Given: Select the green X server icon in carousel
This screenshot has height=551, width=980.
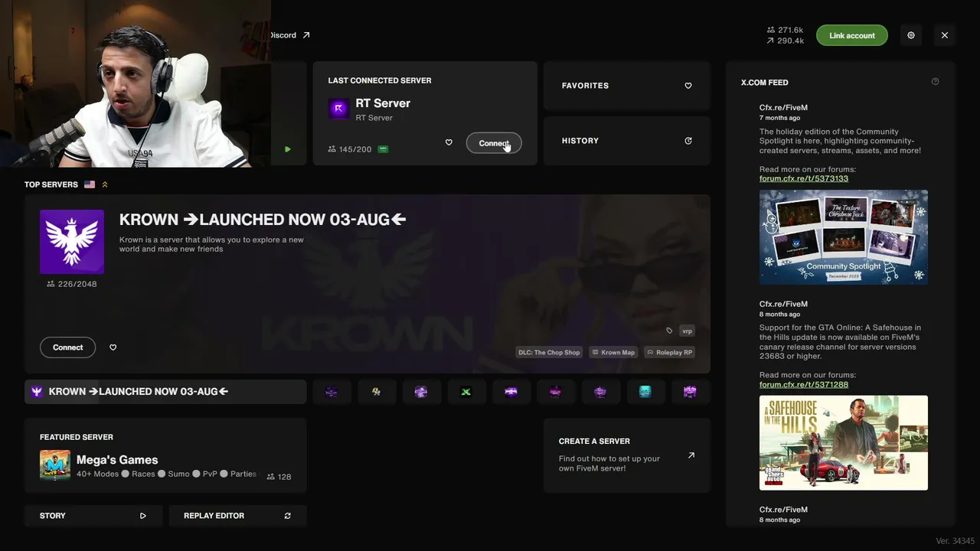Looking at the screenshot, I should click(465, 392).
